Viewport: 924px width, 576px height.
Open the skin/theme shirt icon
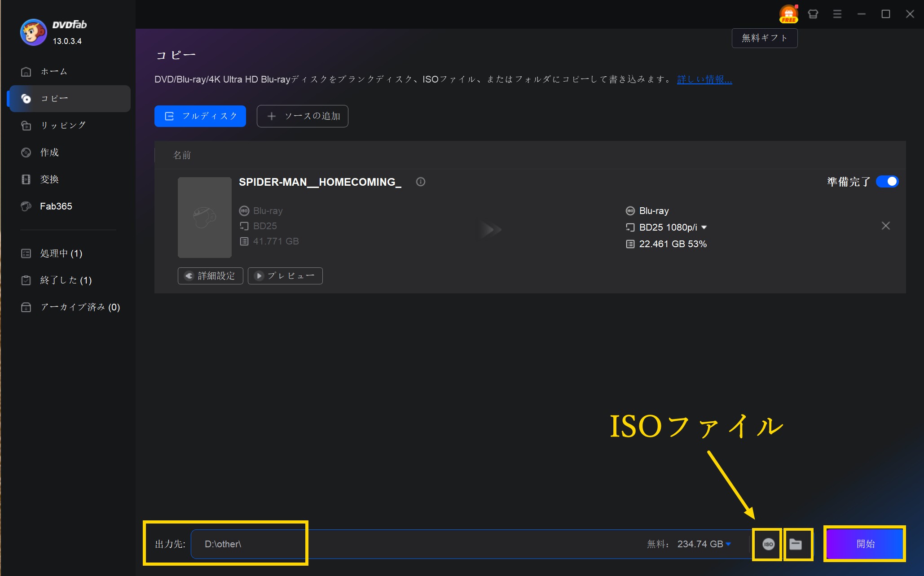813,14
